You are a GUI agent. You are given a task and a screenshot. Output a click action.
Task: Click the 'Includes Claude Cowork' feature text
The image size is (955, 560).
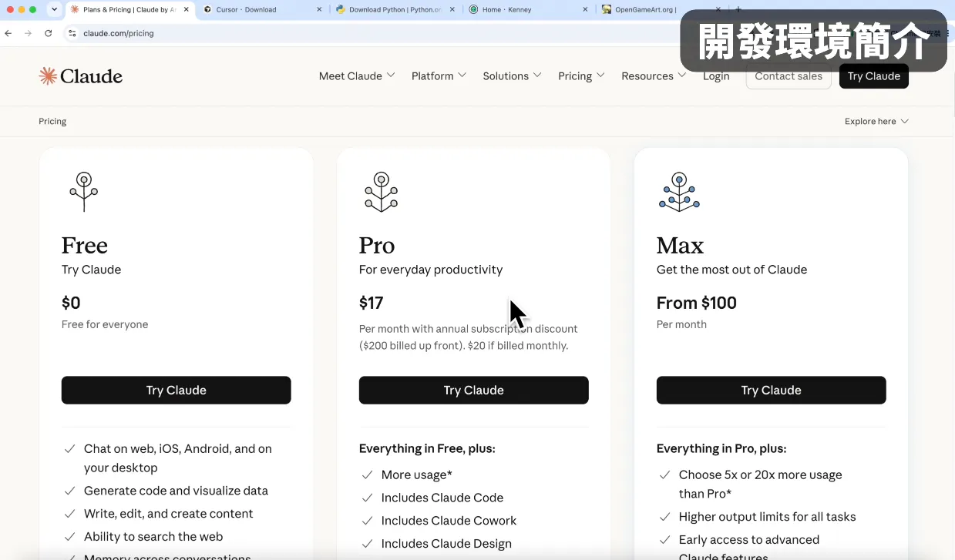[449, 521]
